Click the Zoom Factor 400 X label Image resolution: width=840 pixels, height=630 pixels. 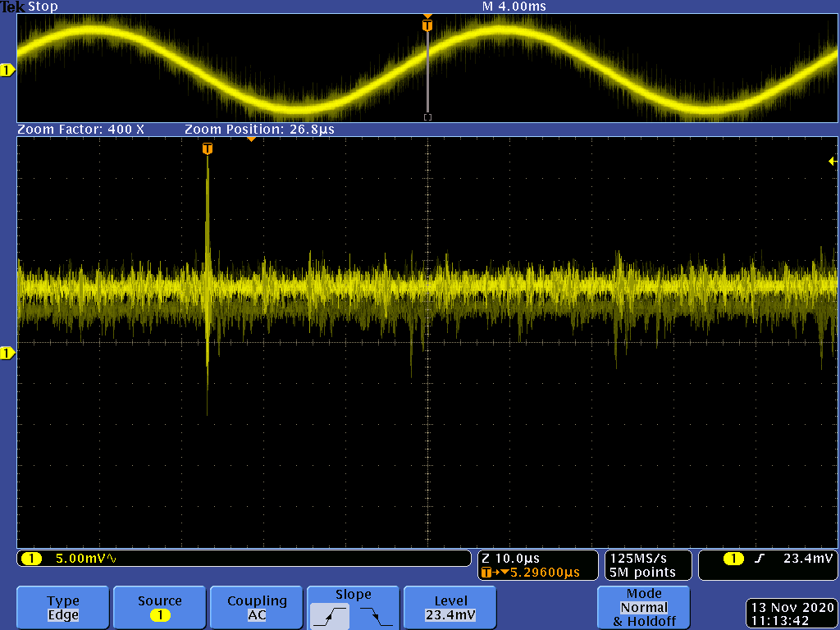click(80, 130)
